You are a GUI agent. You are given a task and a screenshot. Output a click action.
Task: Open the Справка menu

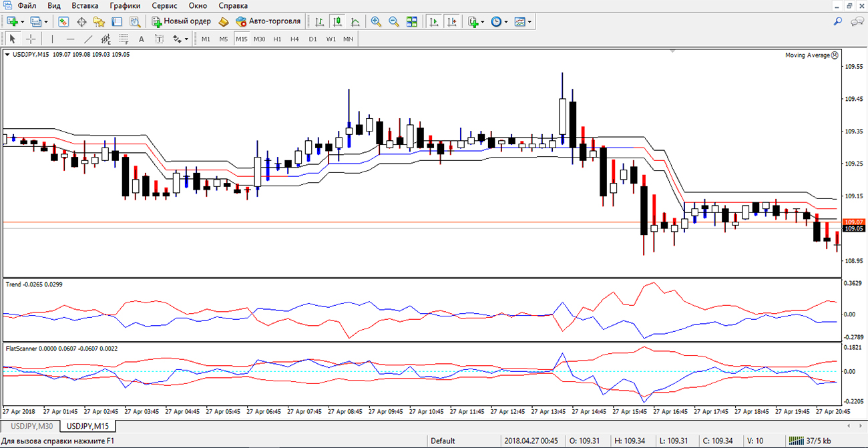point(233,5)
